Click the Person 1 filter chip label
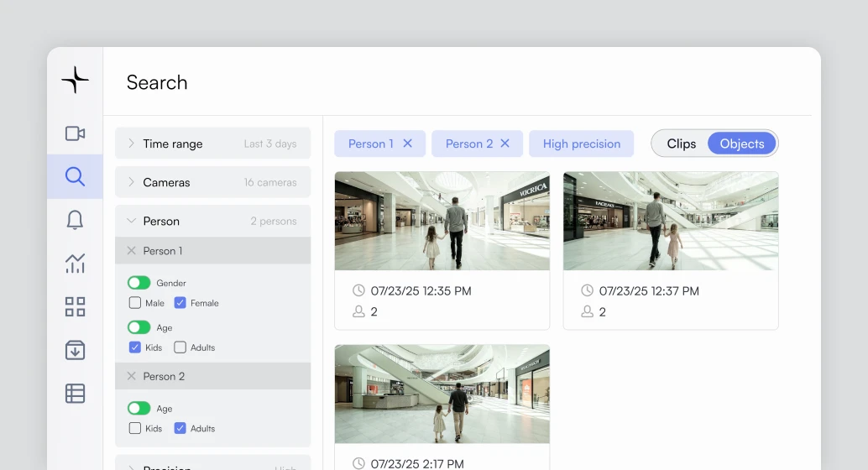The image size is (868, 470). [371, 144]
